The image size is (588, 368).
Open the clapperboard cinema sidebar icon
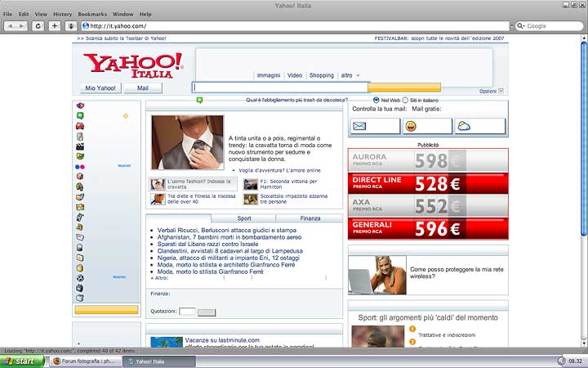click(x=80, y=146)
